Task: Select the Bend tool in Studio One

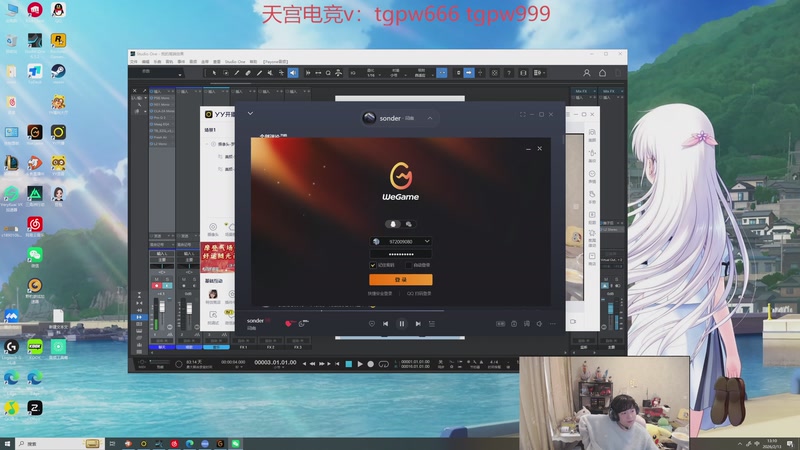Action: point(282,73)
